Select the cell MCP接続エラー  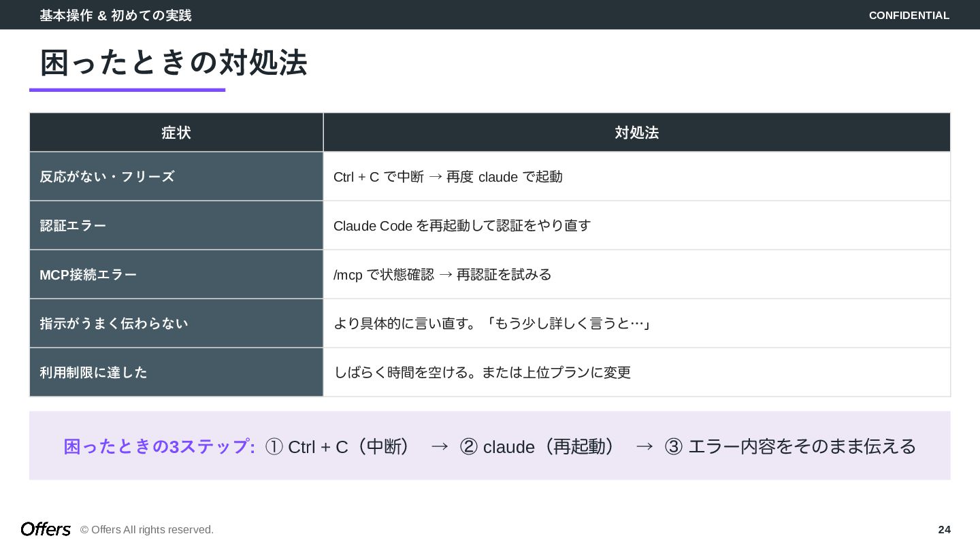pyautogui.click(x=176, y=275)
